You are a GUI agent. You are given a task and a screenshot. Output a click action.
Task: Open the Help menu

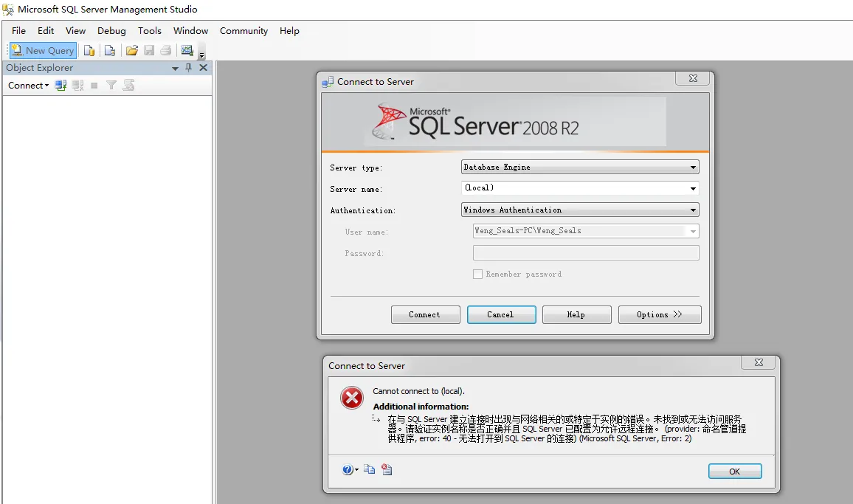289,31
